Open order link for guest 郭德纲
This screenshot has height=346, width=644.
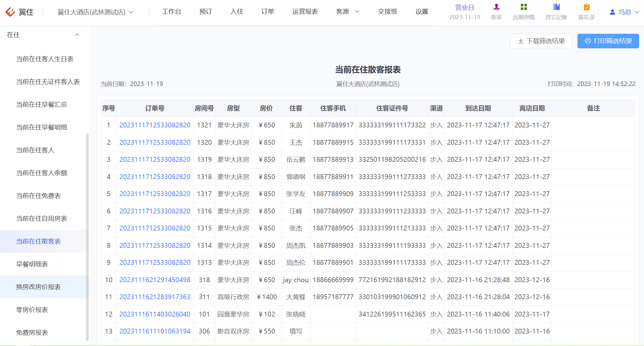[155, 177]
